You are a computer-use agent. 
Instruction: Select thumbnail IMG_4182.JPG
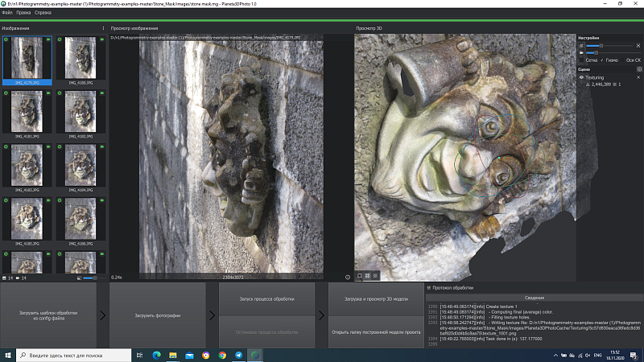(80, 114)
